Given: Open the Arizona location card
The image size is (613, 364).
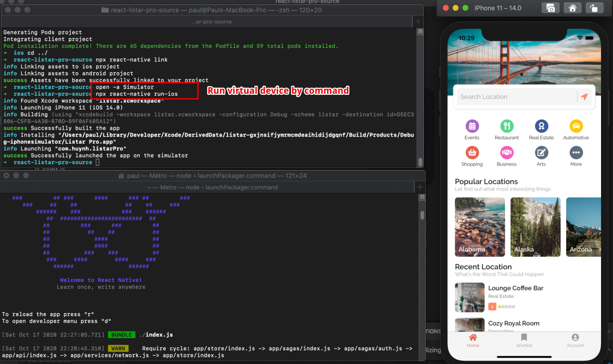Looking at the screenshot, I should coord(583,227).
